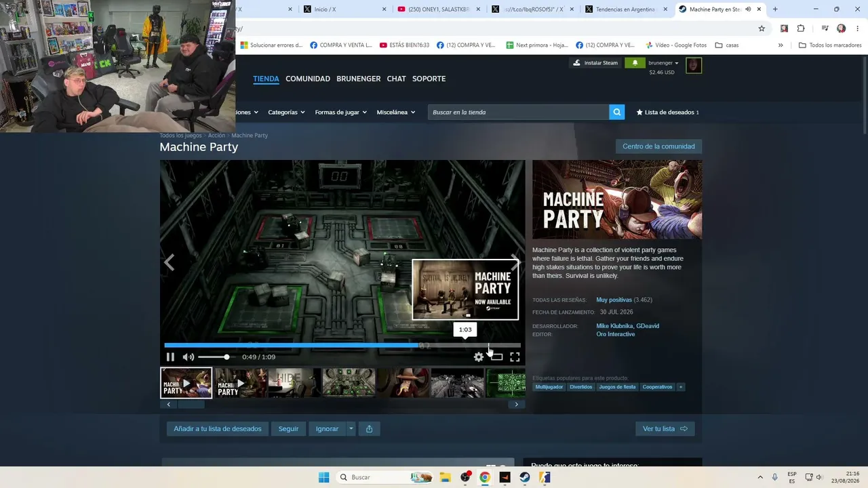Select the Juegos de fiesta tag
The image size is (868, 488).
pos(617,387)
